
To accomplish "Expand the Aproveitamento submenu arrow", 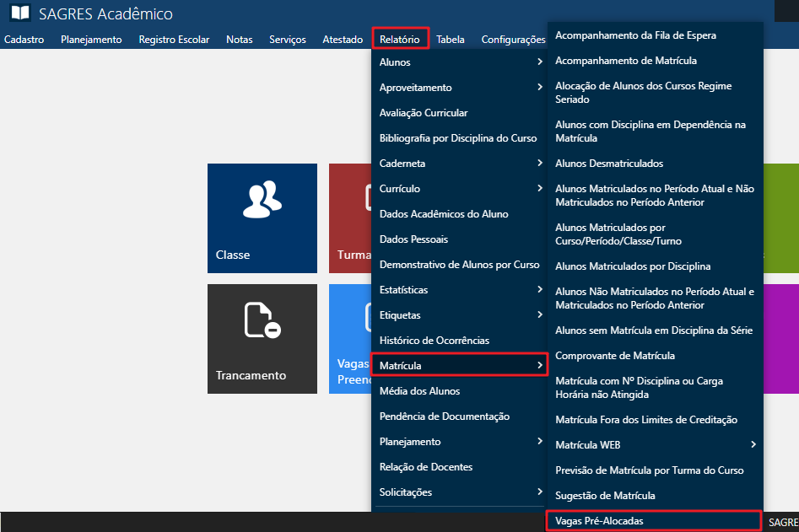I will (x=540, y=87).
